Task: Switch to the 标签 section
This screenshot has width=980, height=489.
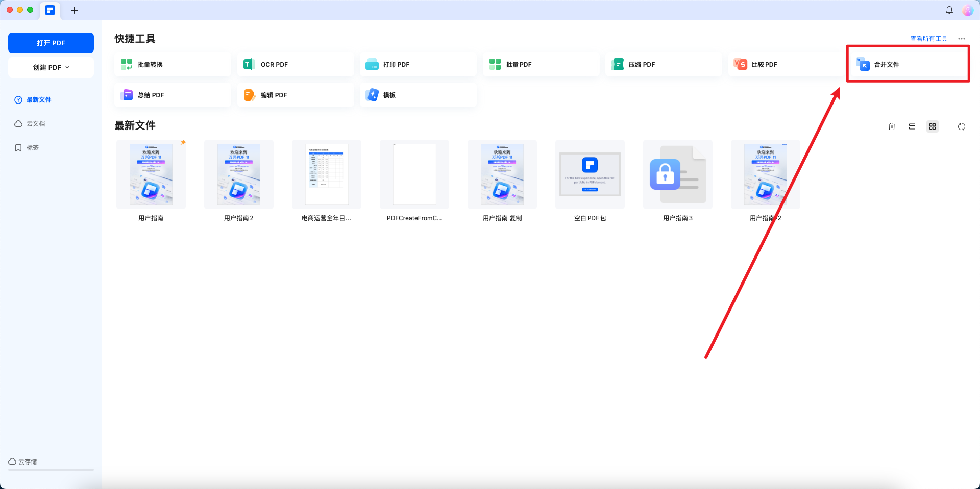Action: [33, 147]
